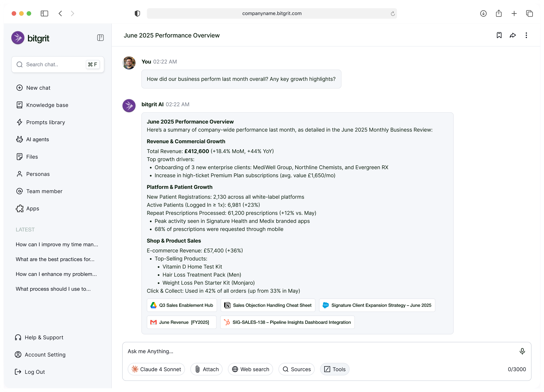Reload the page with the refresh icon
The height and width of the screenshot is (392, 544).
(393, 14)
